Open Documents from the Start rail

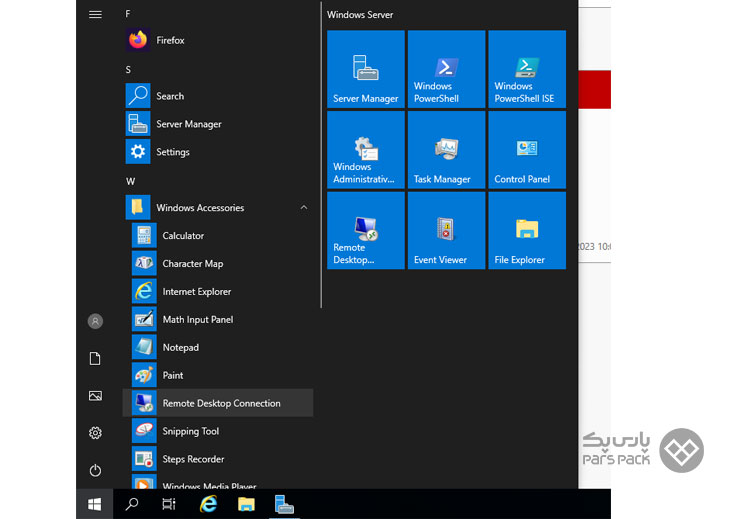pyautogui.click(x=95, y=359)
